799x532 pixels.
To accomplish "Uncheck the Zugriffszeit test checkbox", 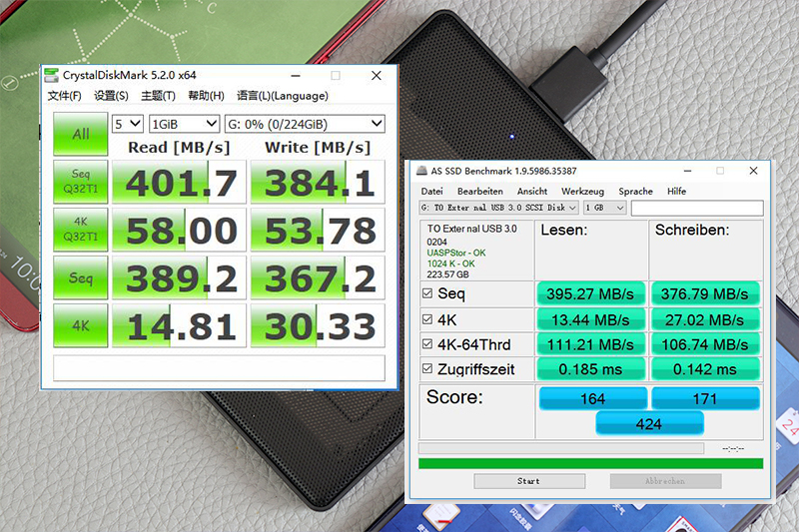I will (427, 368).
